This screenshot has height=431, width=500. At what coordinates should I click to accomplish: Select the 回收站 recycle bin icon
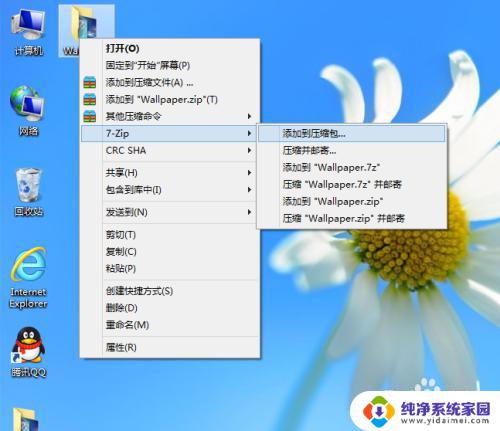click(29, 192)
